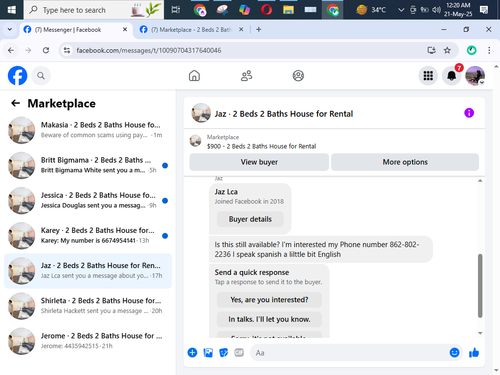This screenshot has height=375, width=500.
Task: Go back from Marketplace chat list
Action: pyautogui.click(x=15, y=103)
